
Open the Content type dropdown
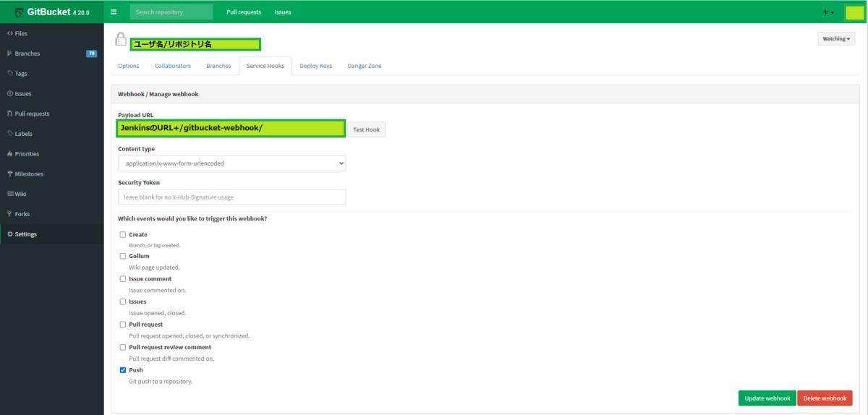(232, 163)
